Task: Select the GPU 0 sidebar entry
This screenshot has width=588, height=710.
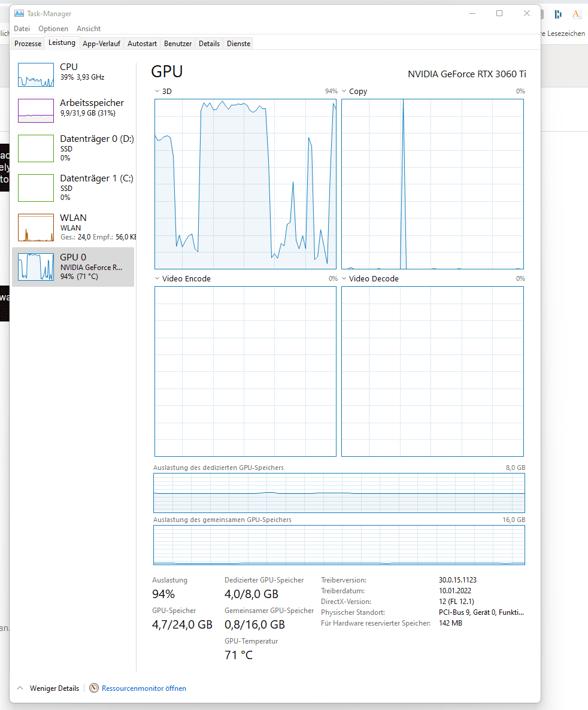Action: pyautogui.click(x=74, y=267)
